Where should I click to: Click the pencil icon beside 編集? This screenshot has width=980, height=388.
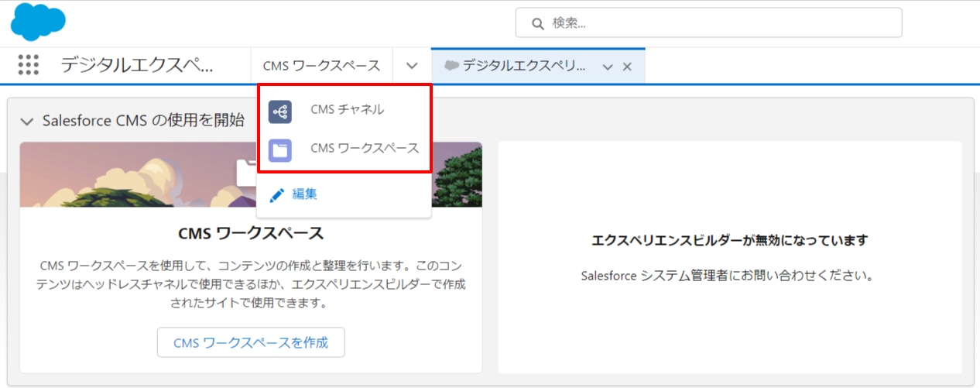pyautogui.click(x=277, y=194)
